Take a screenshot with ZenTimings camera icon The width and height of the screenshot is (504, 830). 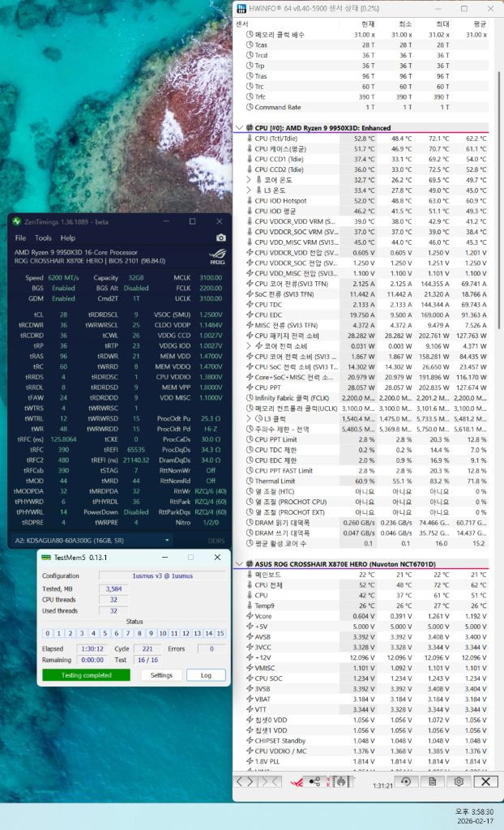tap(221, 237)
